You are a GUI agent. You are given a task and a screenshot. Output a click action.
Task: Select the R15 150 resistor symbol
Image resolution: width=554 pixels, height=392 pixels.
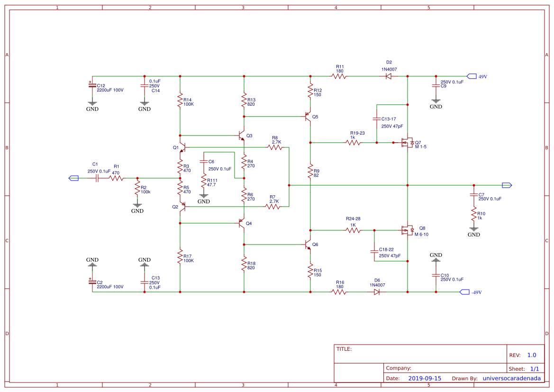click(x=310, y=271)
